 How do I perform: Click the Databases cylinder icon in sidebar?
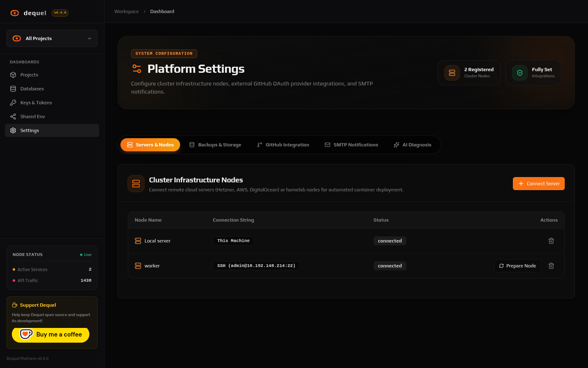[x=13, y=89]
